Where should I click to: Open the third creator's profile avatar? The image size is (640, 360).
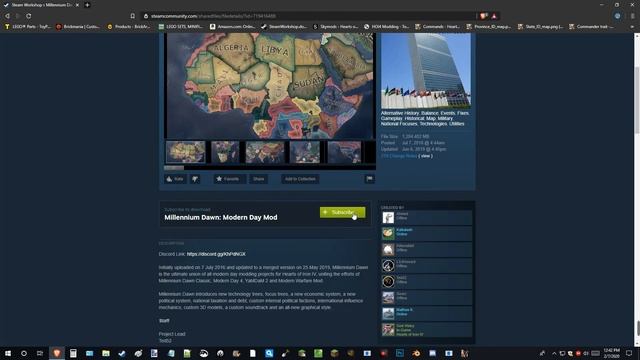tap(388, 249)
